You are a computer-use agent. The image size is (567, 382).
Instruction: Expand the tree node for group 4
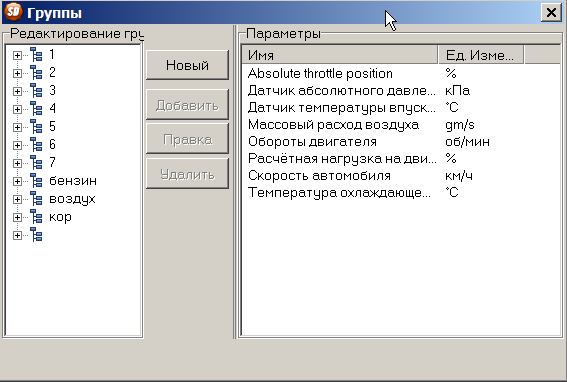pyautogui.click(x=17, y=109)
